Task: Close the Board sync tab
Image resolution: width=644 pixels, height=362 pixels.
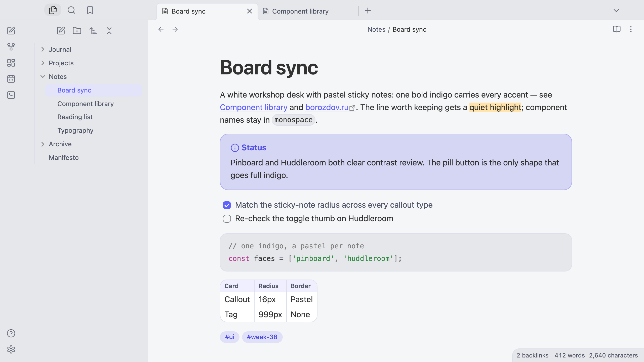Action: pyautogui.click(x=250, y=11)
